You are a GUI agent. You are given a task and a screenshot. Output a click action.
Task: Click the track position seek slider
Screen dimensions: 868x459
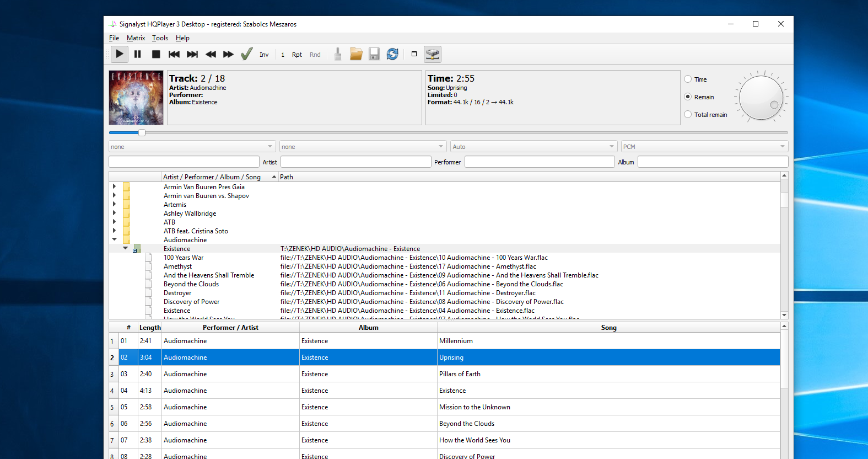point(448,132)
